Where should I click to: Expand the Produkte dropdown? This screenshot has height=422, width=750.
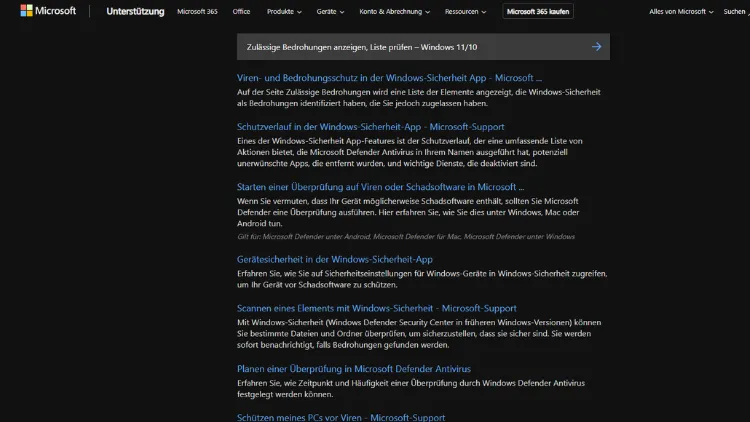pos(284,11)
